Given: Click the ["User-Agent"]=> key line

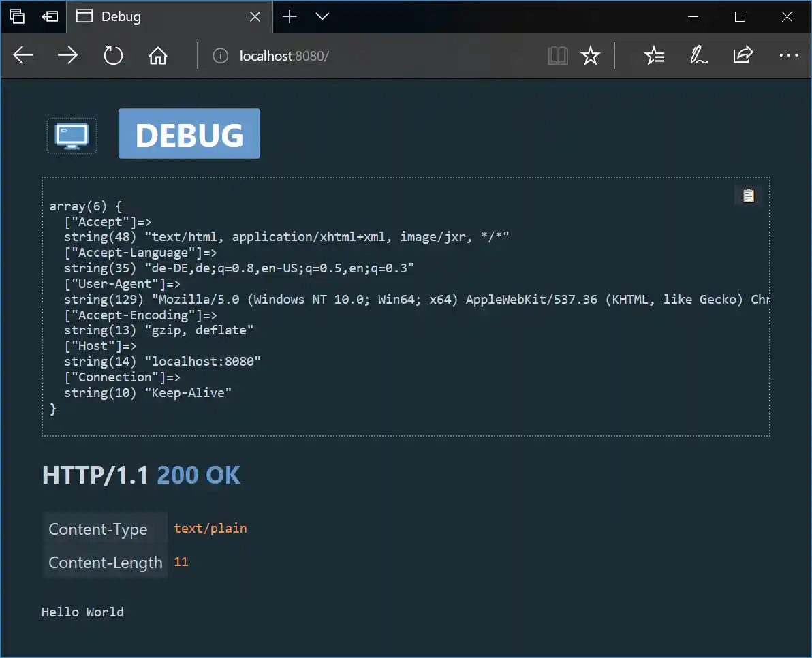Looking at the screenshot, I should [122, 283].
